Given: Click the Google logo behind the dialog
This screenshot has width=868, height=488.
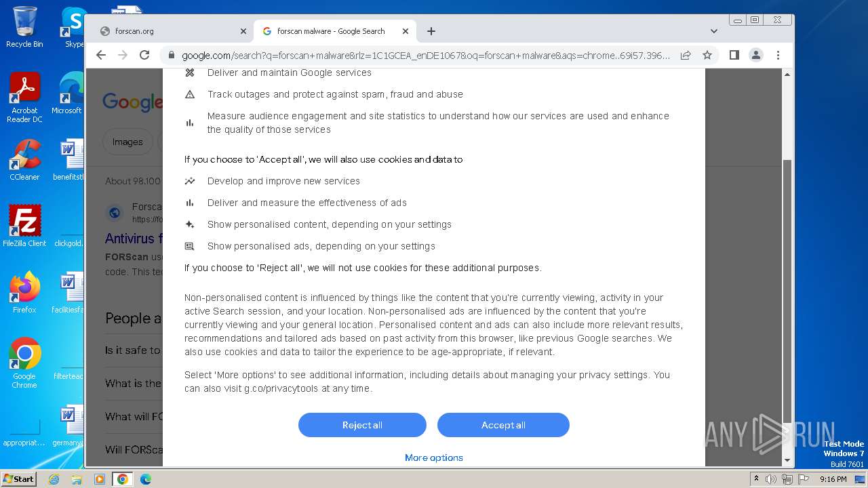Looking at the screenshot, I should [132, 102].
